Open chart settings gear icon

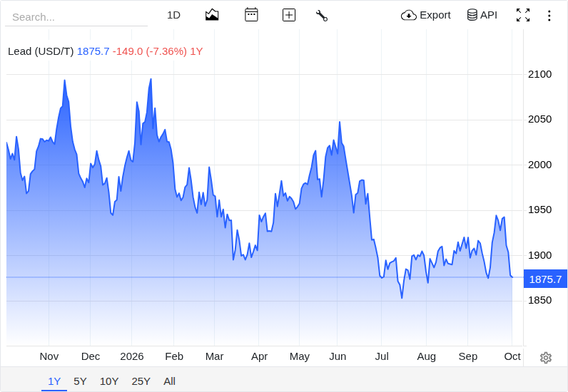[546, 358]
